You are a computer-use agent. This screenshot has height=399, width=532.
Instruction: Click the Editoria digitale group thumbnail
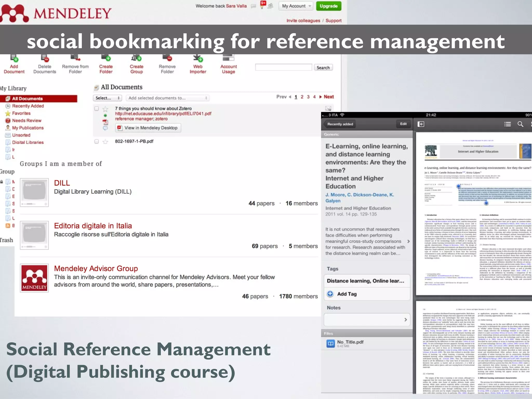34,235
